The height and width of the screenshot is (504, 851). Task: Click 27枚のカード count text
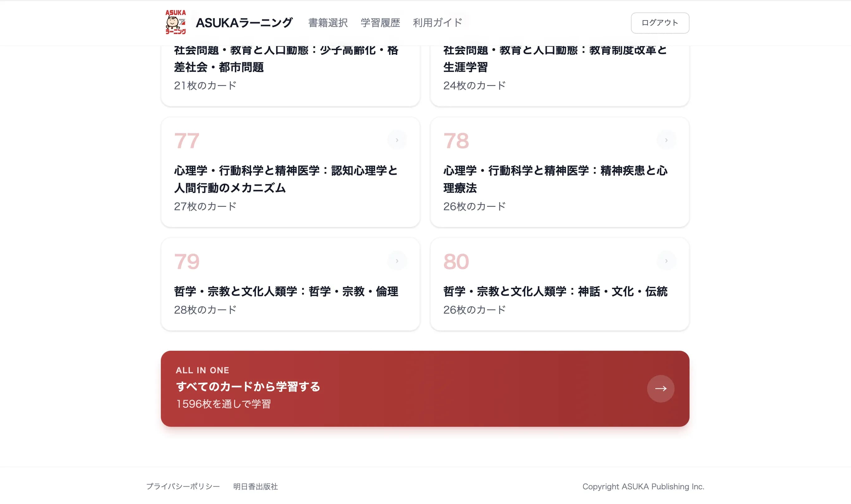point(205,206)
